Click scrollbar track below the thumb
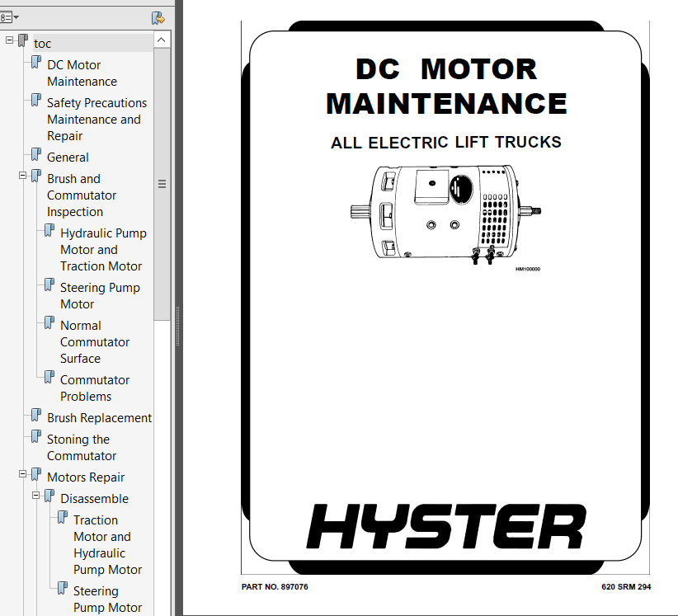Viewport: 678px width, 616px height. pyautogui.click(x=162, y=468)
